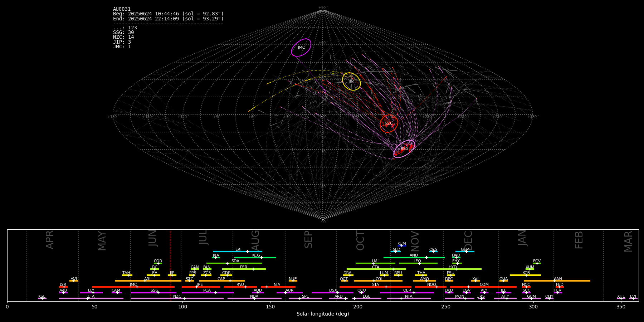This screenshot has height=322, width=644.
Task: Click the HYD shower label in timeline
Action: (x=453, y=267)
